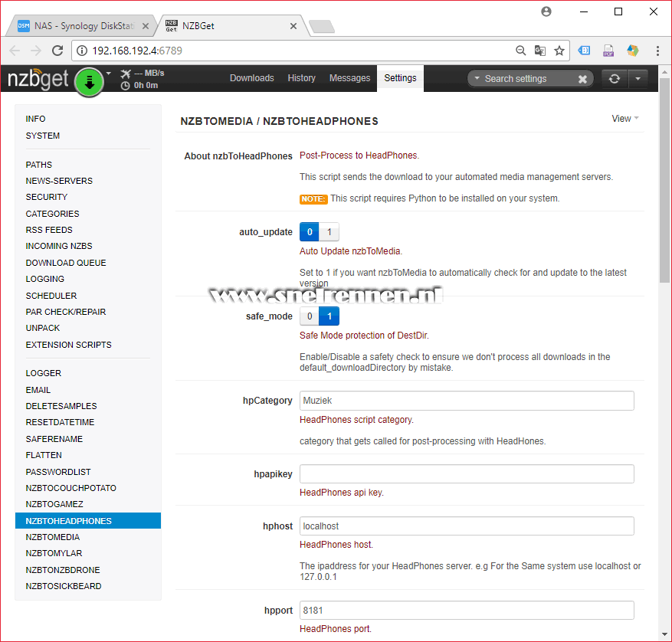
Task: Click the hphost field
Action: point(467,526)
